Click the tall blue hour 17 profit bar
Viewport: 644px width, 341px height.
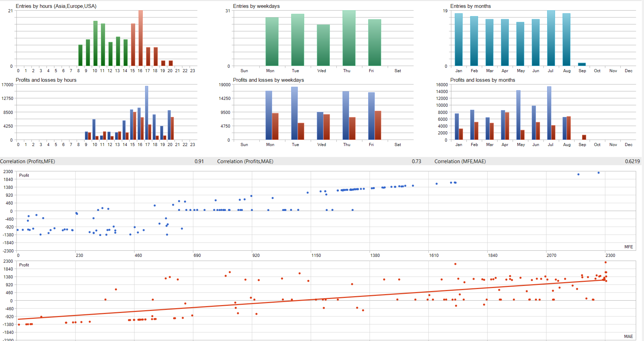click(147, 113)
